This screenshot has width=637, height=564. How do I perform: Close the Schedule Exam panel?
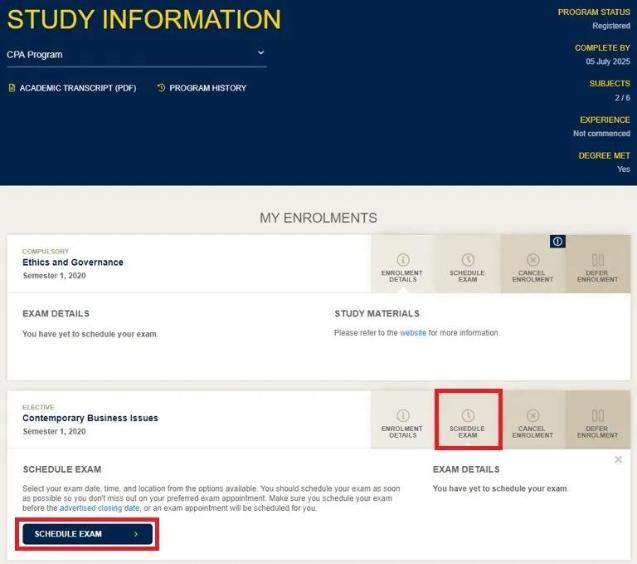pos(618,460)
